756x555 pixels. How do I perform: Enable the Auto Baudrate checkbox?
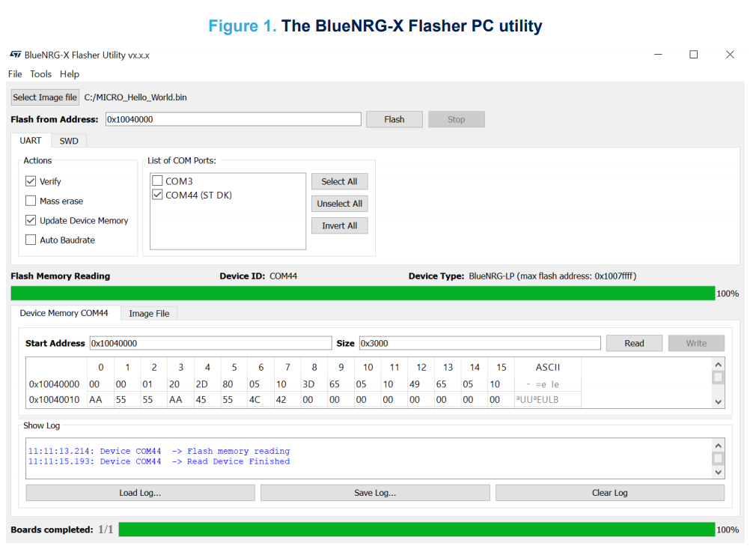pos(31,240)
